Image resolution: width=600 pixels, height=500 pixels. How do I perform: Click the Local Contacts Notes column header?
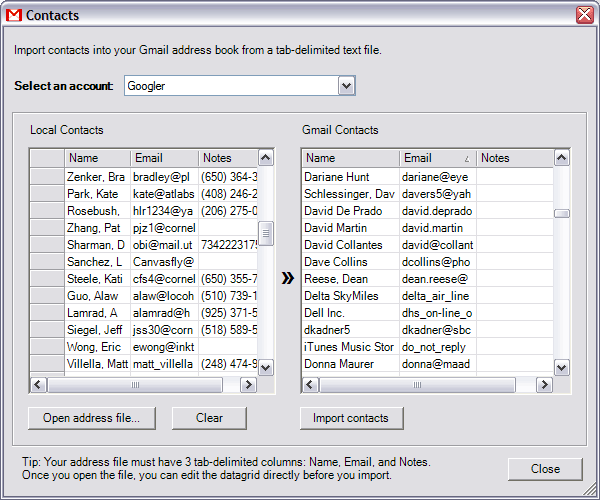click(228, 158)
